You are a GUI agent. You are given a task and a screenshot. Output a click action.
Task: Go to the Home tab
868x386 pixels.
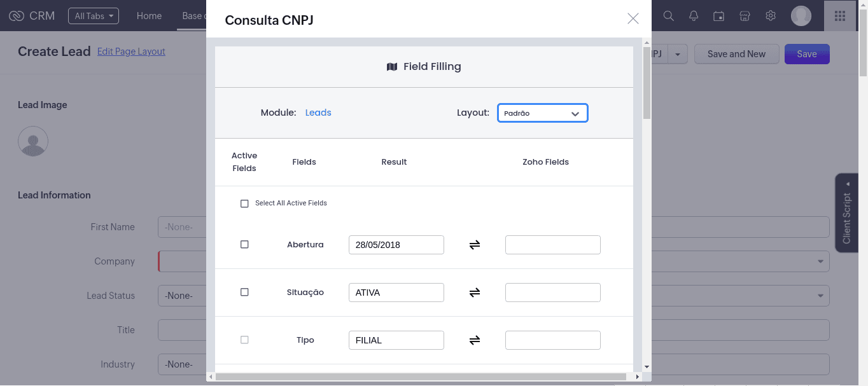(x=149, y=16)
